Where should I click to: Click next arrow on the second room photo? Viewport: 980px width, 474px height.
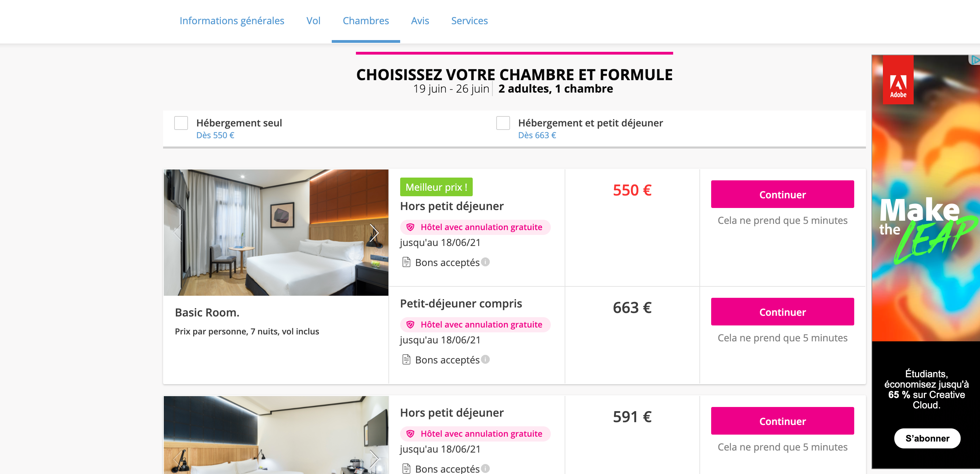tap(374, 459)
